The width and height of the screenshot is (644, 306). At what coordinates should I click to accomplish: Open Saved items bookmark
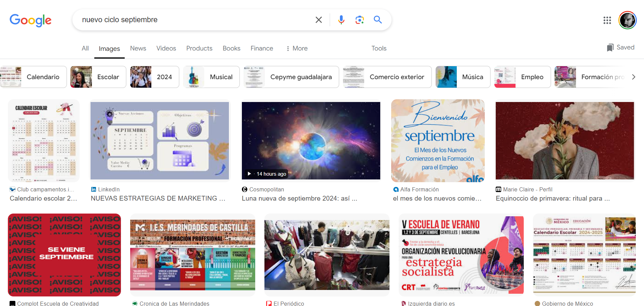(620, 48)
